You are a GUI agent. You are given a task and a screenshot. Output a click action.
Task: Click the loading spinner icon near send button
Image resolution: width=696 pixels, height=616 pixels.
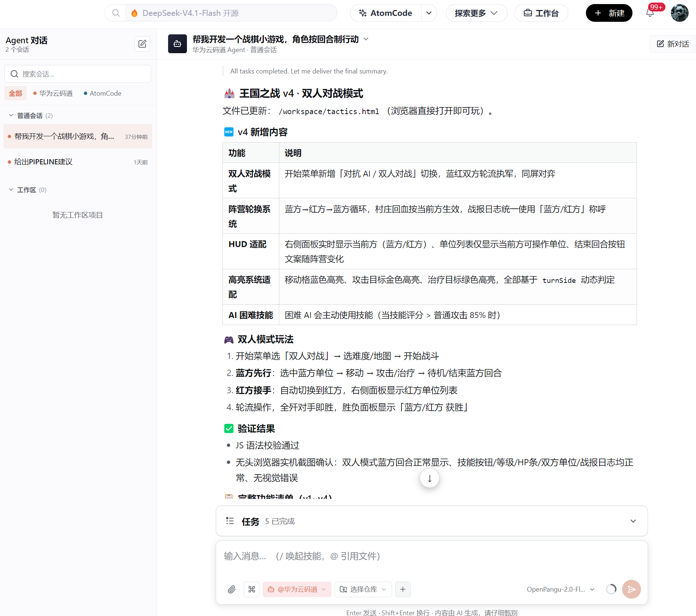(x=611, y=589)
